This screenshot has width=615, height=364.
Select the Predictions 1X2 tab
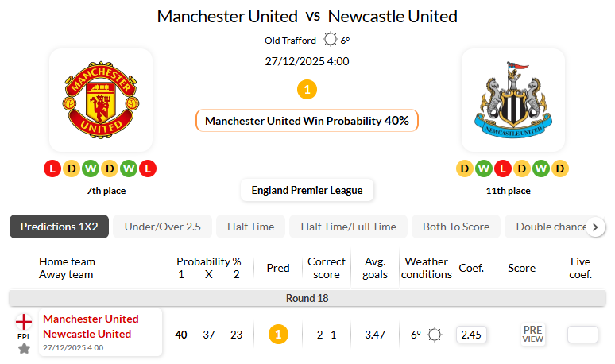pyautogui.click(x=59, y=227)
